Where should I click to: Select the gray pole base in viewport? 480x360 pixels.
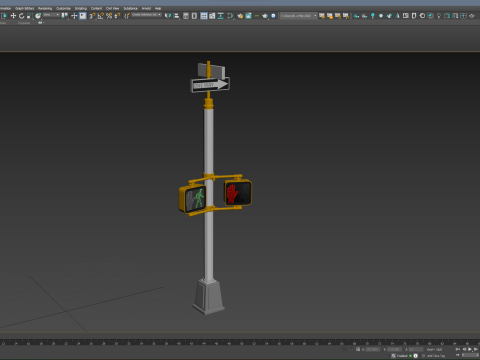point(209,297)
